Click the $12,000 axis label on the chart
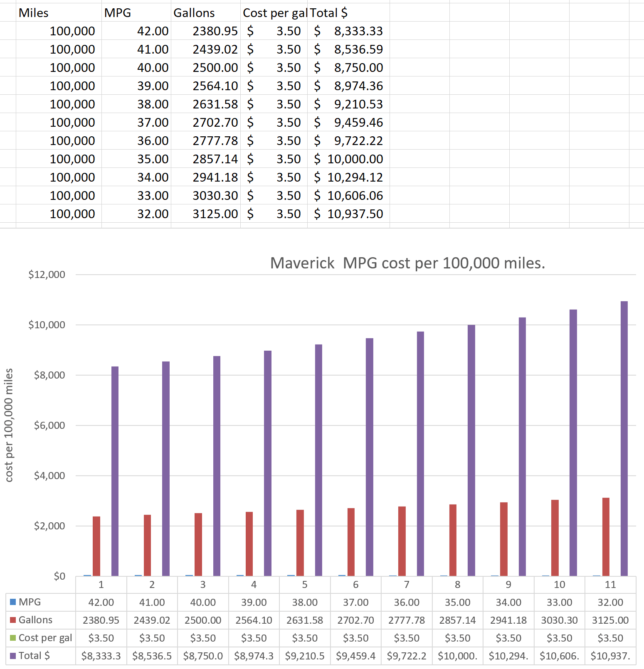Viewport: 644px width, 669px height. coord(47,275)
